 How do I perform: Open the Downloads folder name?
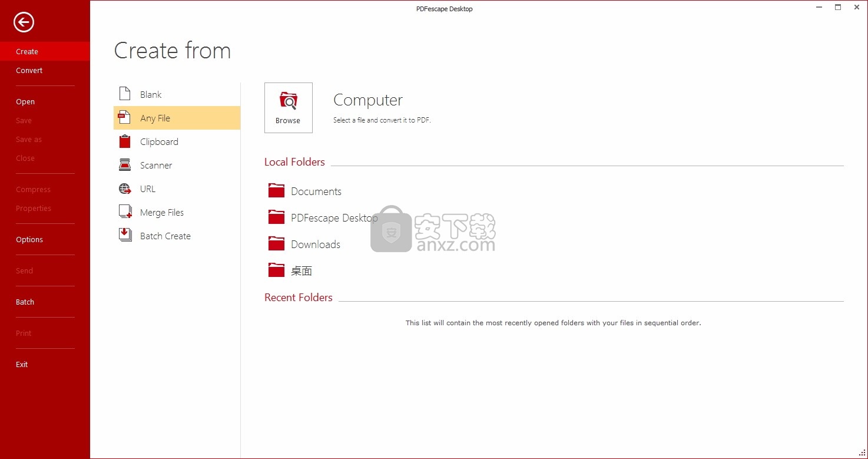tap(316, 245)
